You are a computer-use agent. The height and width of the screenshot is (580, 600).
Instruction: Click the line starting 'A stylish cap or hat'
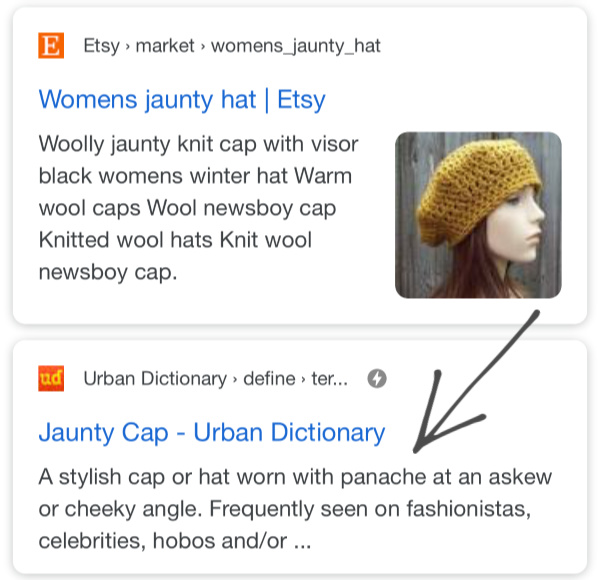pyautogui.click(x=295, y=477)
